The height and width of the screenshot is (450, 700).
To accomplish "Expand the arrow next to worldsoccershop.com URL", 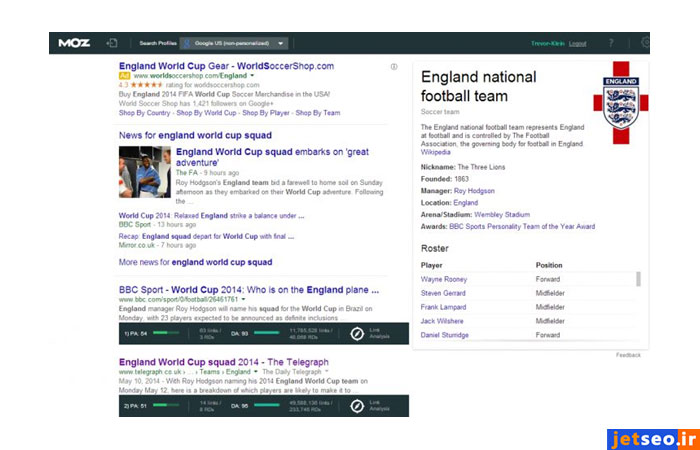I will (x=252, y=76).
